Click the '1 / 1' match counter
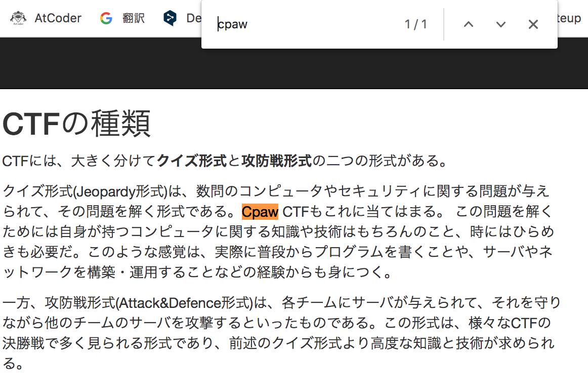Screen dimensions: 588x390 (416, 24)
